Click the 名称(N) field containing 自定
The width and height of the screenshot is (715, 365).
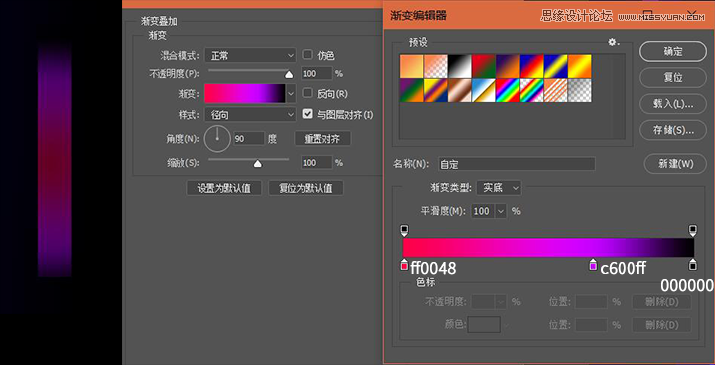pos(517,164)
